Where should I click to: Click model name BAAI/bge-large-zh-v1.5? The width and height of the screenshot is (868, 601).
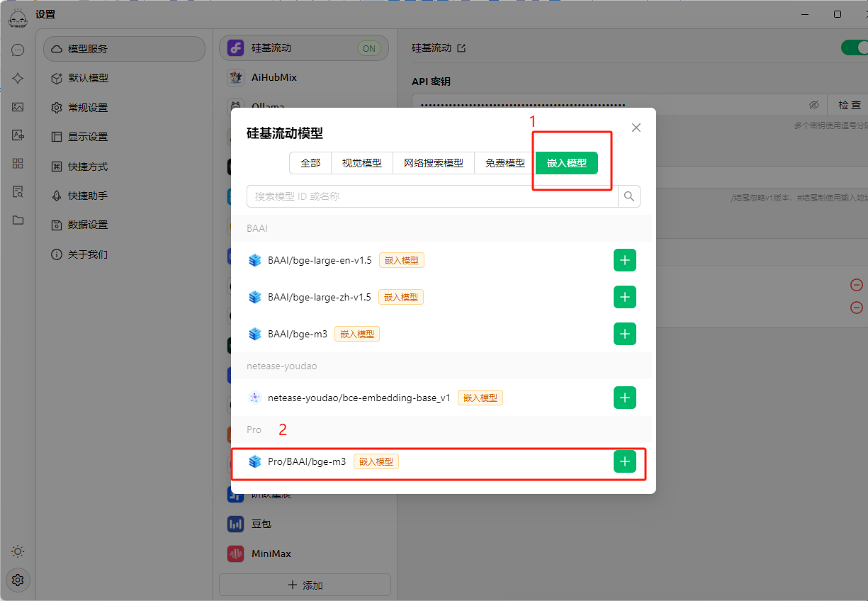click(320, 297)
